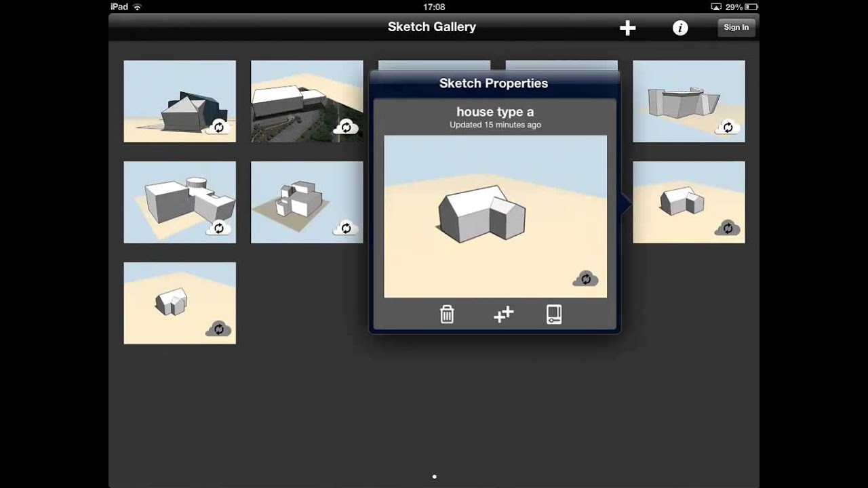868x488 pixels.
Task: Open the tiny house thumbnail in third row
Action: point(180,303)
